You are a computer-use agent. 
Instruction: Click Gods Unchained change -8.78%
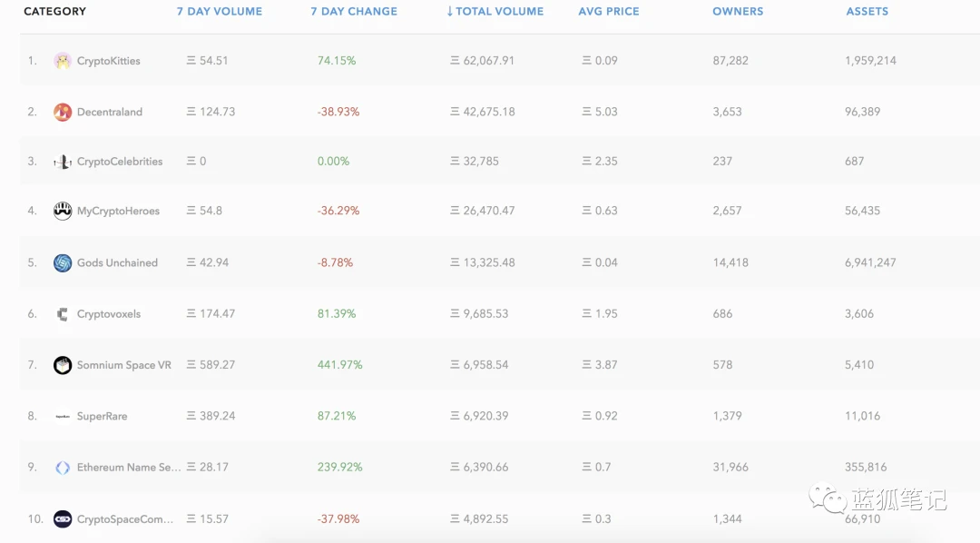pyautogui.click(x=335, y=262)
